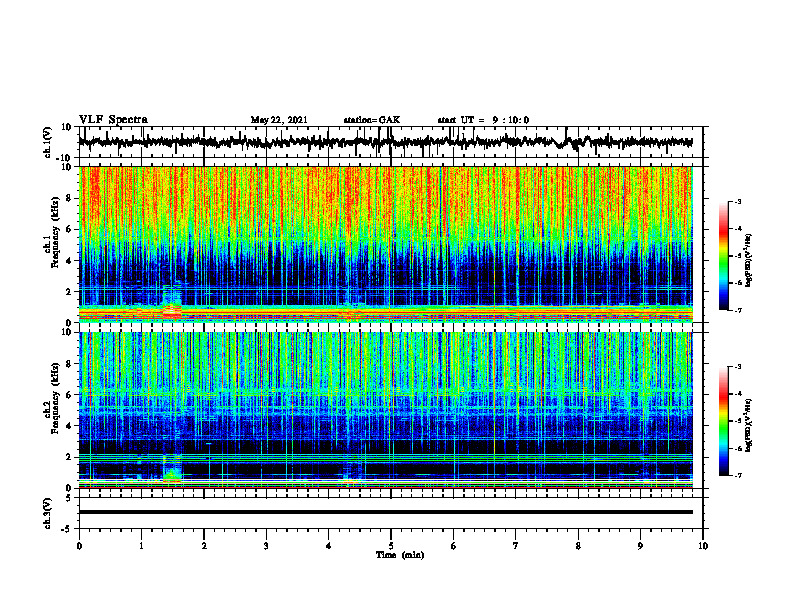The height and width of the screenshot is (612, 792).
Task: Select the date "May 22, 2021"
Action: (279, 120)
